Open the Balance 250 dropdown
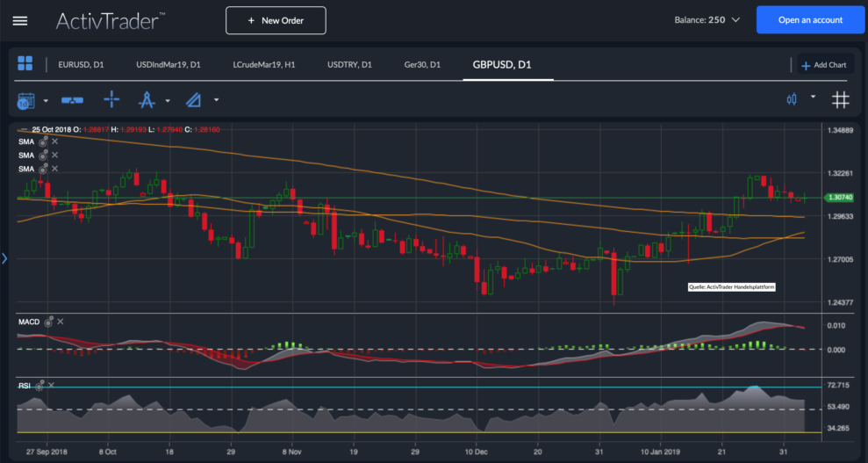The width and height of the screenshot is (868, 463). 707,20
